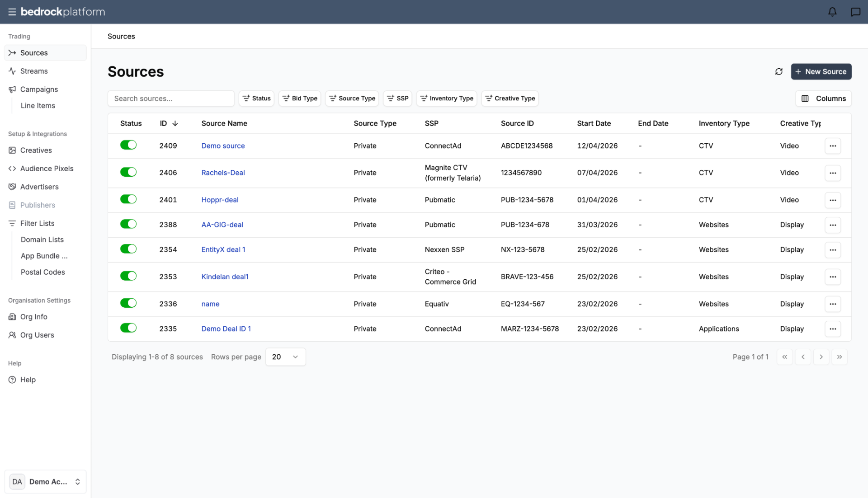Open row actions for EntityX deal 1

pyautogui.click(x=833, y=249)
